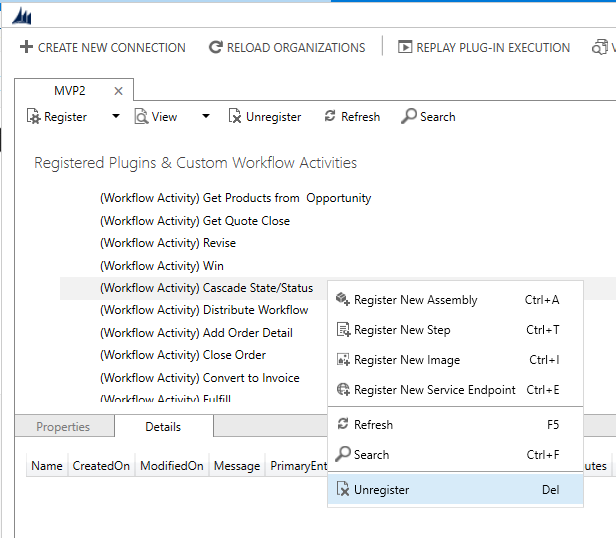Click the Register New Service Endpoint globe icon

pos(343,389)
